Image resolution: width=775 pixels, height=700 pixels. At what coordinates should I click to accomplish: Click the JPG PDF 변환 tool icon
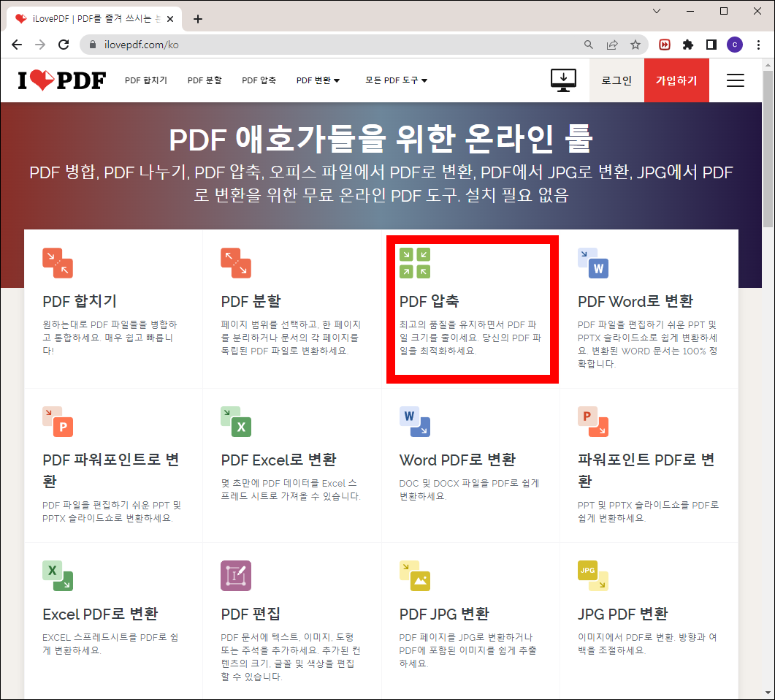593,576
